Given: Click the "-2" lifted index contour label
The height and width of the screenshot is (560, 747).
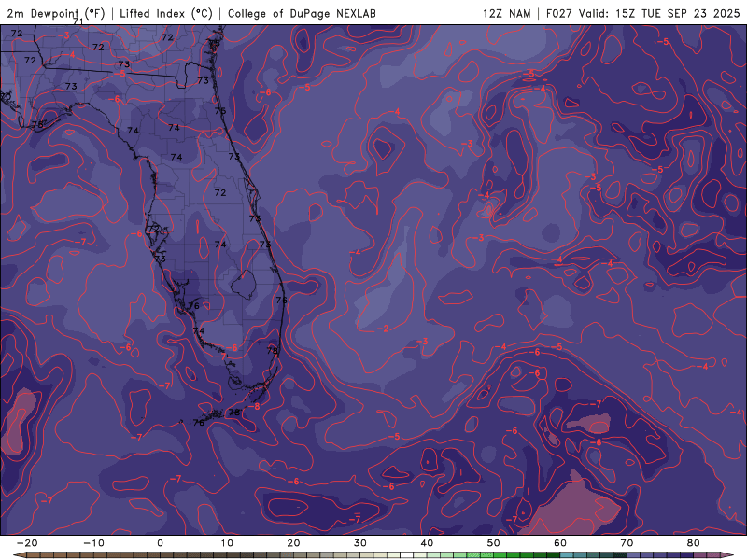Looking at the screenshot, I should 383,329.
